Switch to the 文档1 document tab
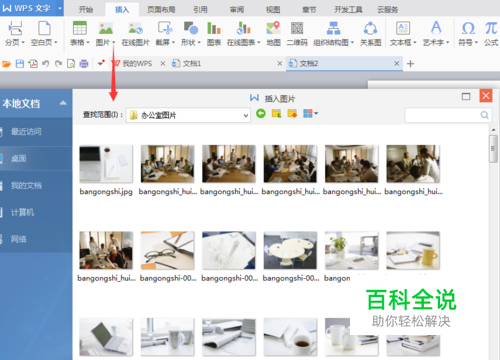 click(226, 63)
